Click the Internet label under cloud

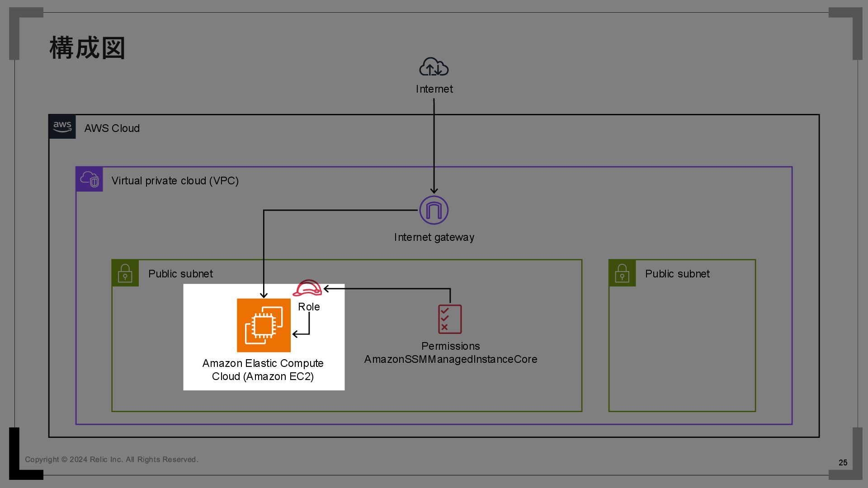pyautogui.click(x=434, y=89)
